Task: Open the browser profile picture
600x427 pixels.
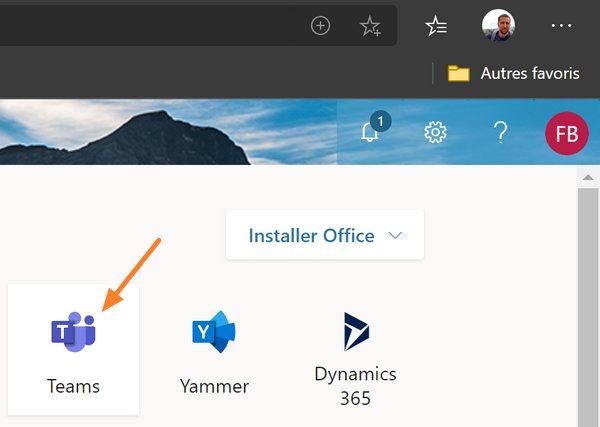Action: tap(498, 25)
